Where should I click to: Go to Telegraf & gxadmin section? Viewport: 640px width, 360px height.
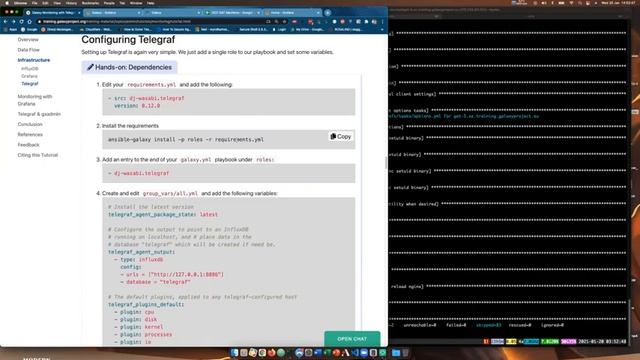(39, 114)
